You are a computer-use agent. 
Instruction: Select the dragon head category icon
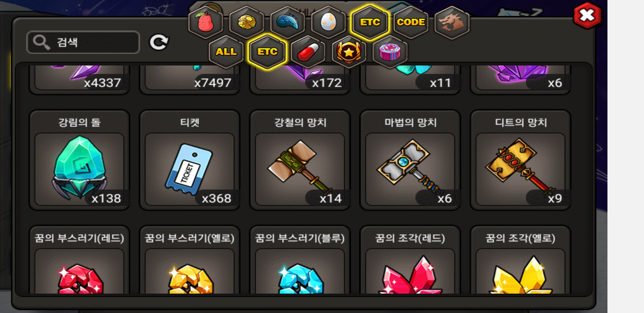coord(452,22)
